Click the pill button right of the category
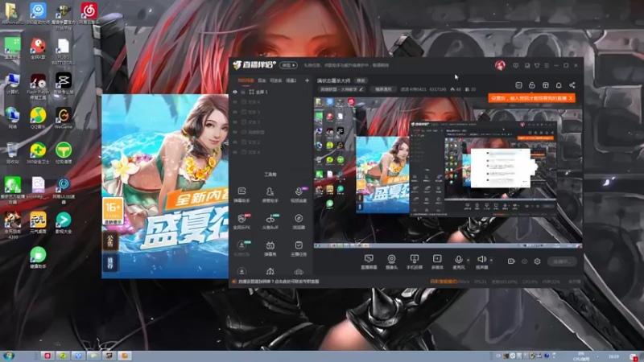Screen dimensions: 644x362 [383, 89]
